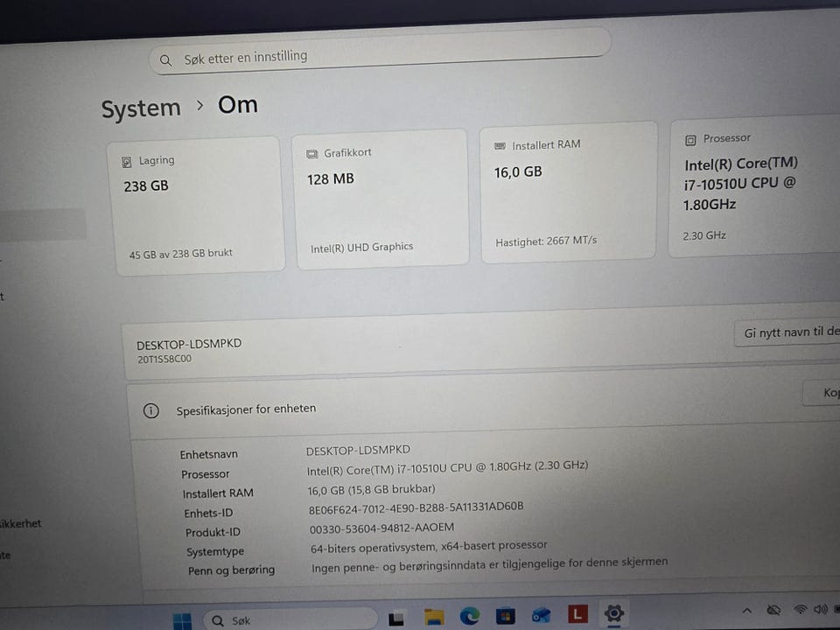Click the taskbar Søk search box
840x630 pixels.
pyautogui.click(x=290, y=619)
